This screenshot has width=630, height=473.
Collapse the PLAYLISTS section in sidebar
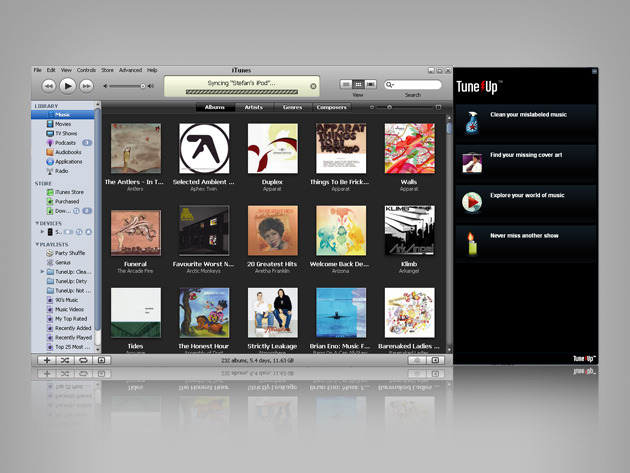coord(36,244)
